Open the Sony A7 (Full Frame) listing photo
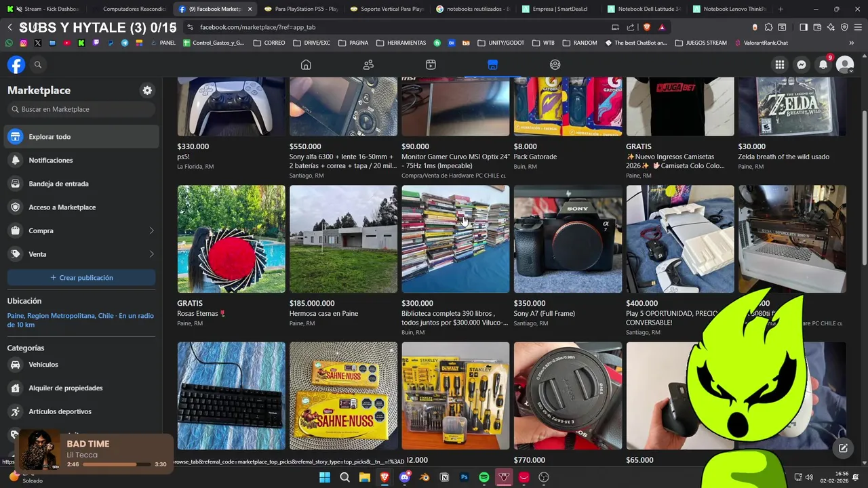This screenshot has height=488, width=868. (x=568, y=239)
